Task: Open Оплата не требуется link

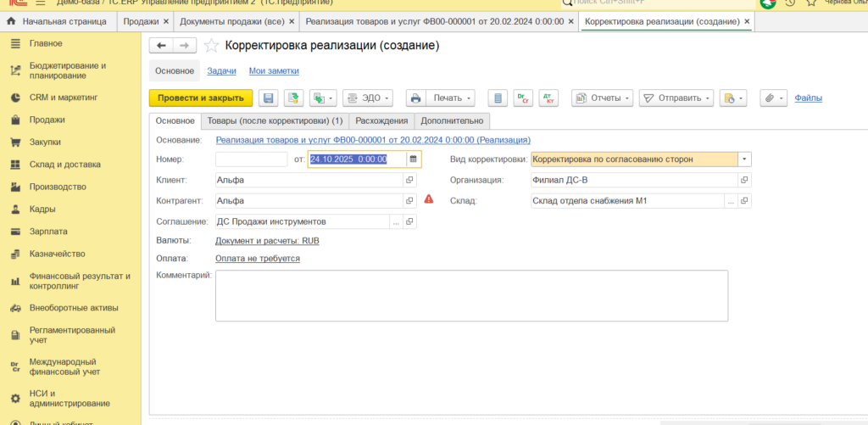Action: (258, 258)
